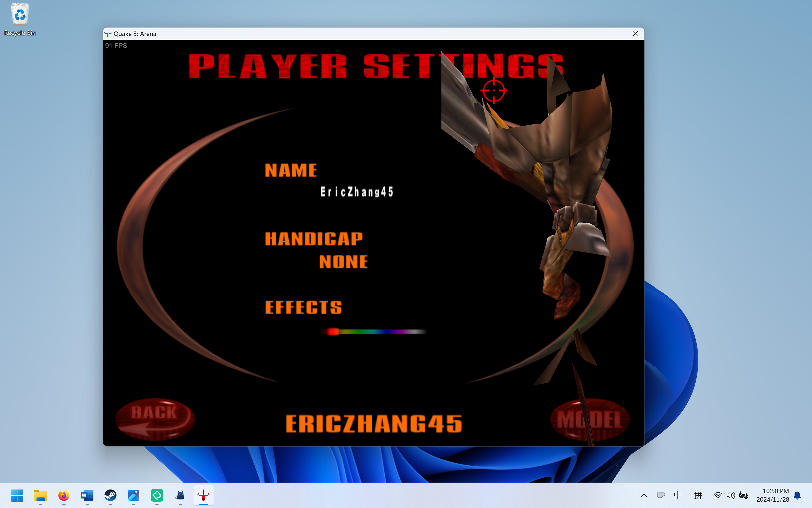812x508 pixels.
Task: Open Steam from the taskbar
Action: click(x=110, y=495)
